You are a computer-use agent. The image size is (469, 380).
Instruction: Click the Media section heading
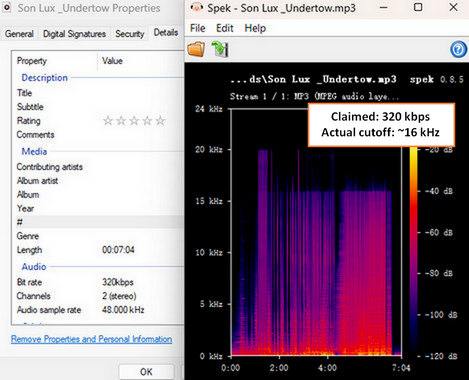click(34, 151)
